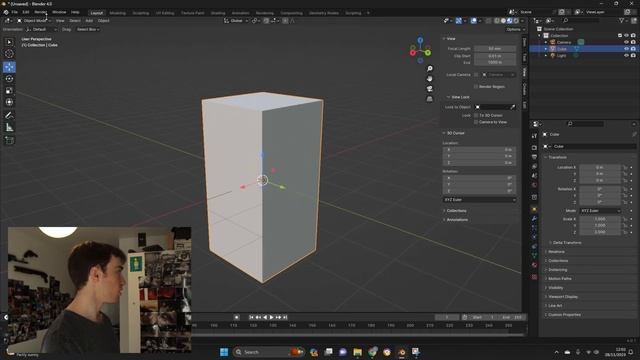640x360 pixels.
Task: Toggle Collection exclude checkbox in outliner
Action: click(620, 36)
